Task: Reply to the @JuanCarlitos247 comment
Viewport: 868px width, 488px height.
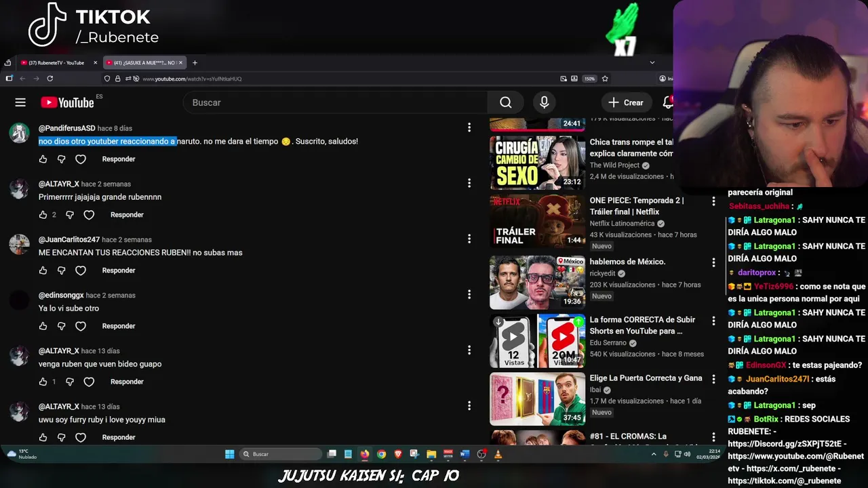Action: (119, 270)
